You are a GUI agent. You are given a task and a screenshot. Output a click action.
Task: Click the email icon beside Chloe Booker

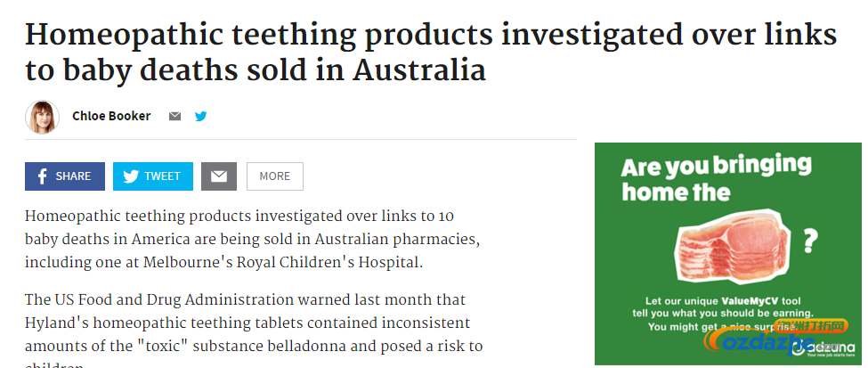[174, 116]
